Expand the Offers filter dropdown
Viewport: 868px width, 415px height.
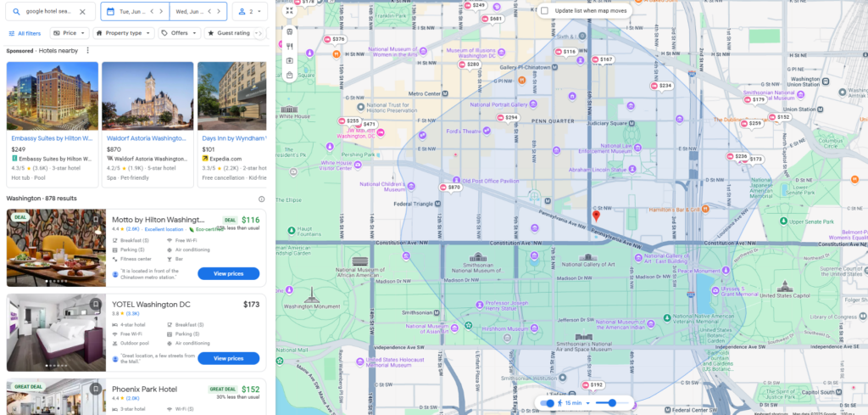[180, 33]
